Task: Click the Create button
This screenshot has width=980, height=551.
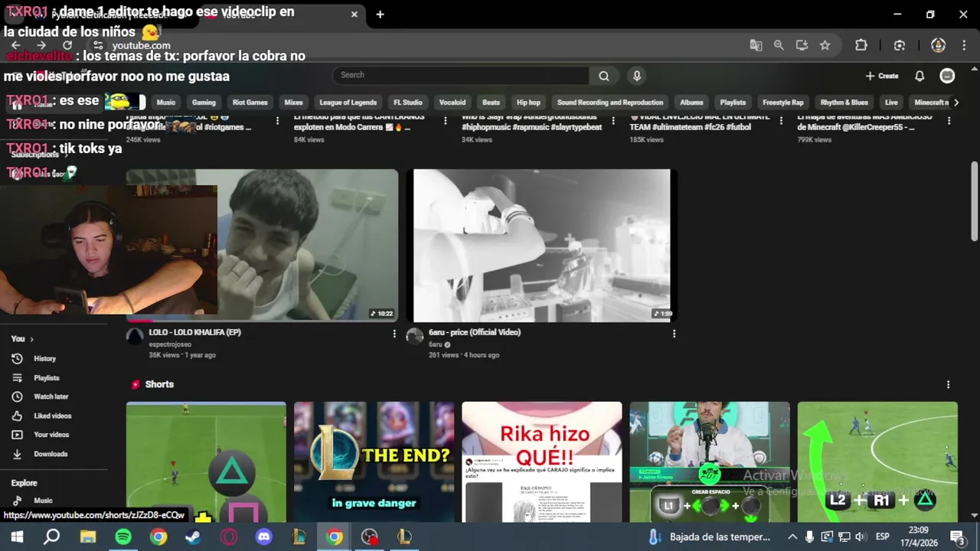Action: click(882, 76)
